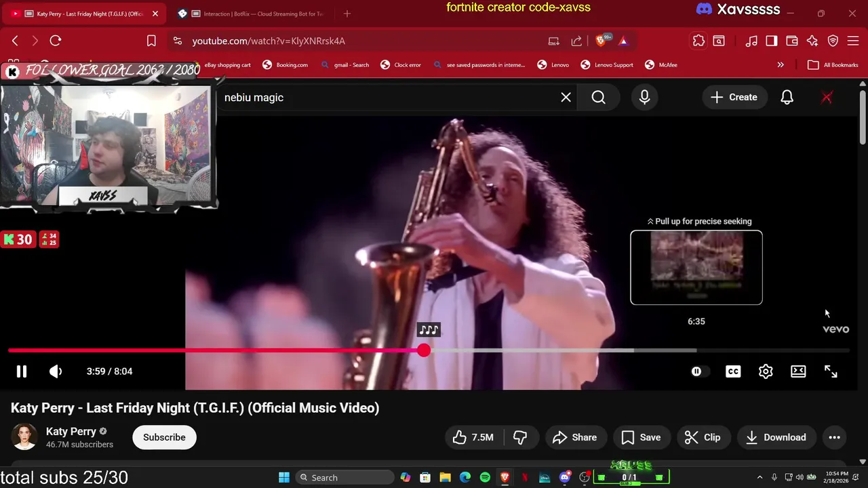Open the Brave Rewards triangle icon
This screenshot has width=868, height=488.
623,41
